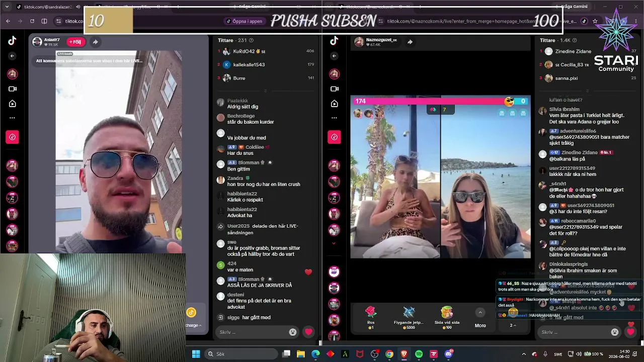Viewport: 644px width, 362px height.
Task: Go back in the left browser window
Action: pyautogui.click(x=8, y=21)
